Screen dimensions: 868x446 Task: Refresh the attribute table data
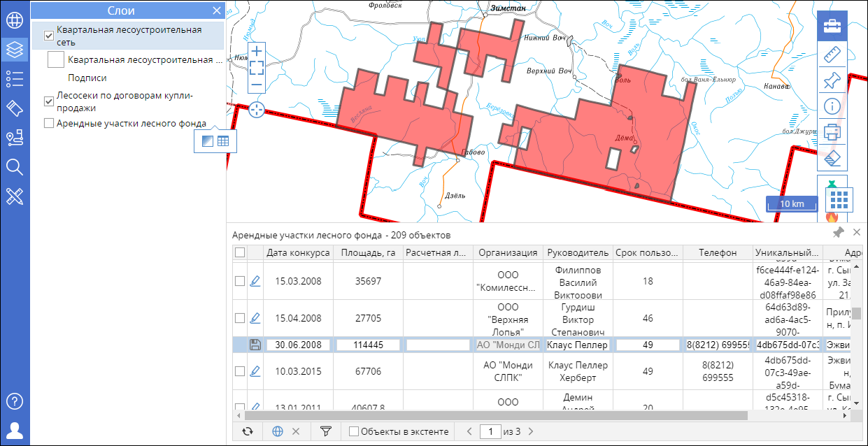(247, 431)
